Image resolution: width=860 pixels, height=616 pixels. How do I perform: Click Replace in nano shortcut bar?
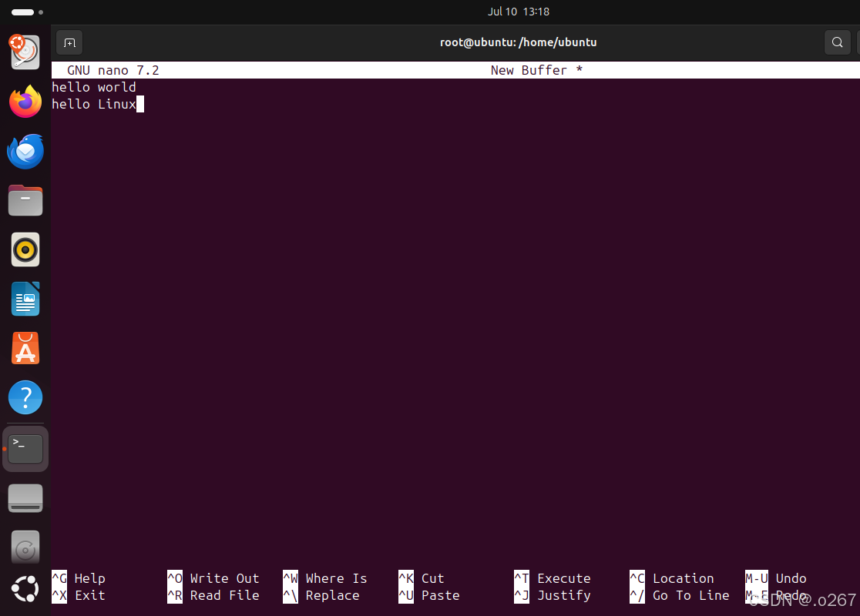[x=333, y=595]
